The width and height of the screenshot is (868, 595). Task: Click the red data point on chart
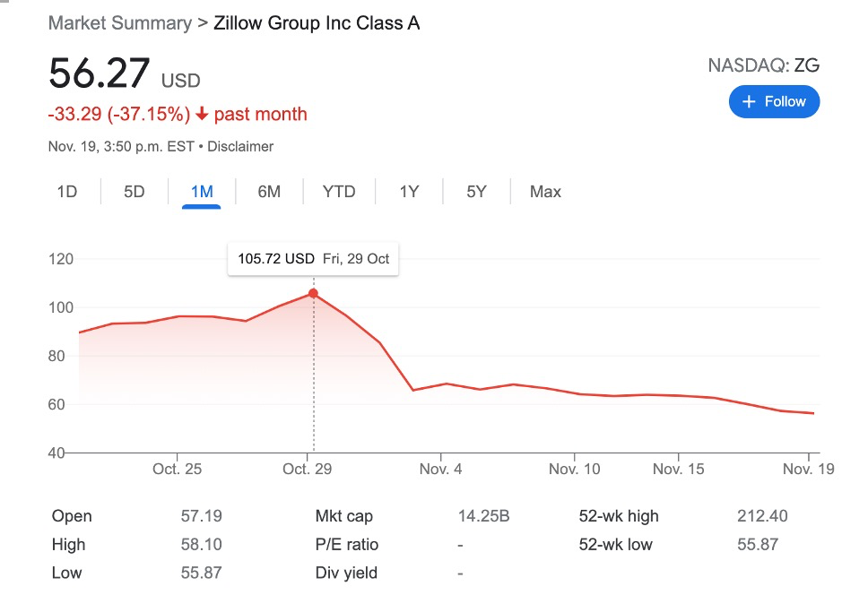(313, 293)
